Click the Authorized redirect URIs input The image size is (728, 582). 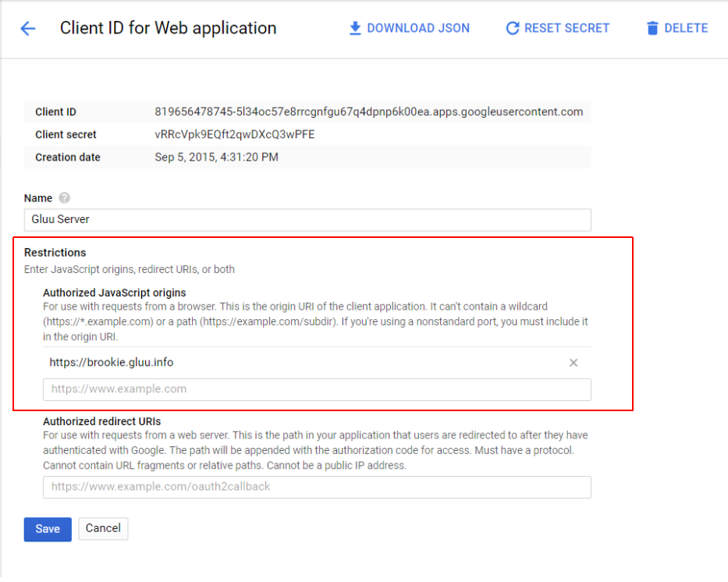(312, 487)
